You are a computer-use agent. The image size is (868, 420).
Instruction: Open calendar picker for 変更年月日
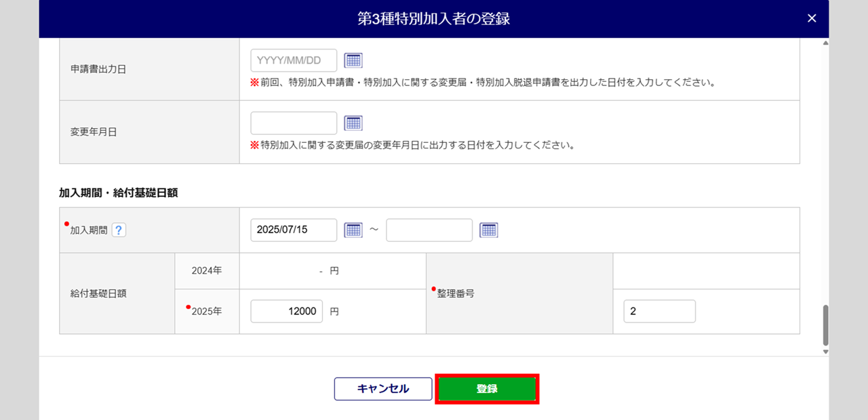tap(353, 123)
